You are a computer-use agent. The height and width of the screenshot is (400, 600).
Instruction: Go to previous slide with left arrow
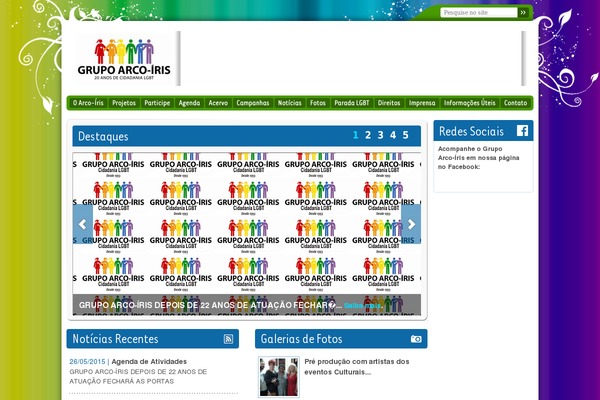pyautogui.click(x=83, y=224)
